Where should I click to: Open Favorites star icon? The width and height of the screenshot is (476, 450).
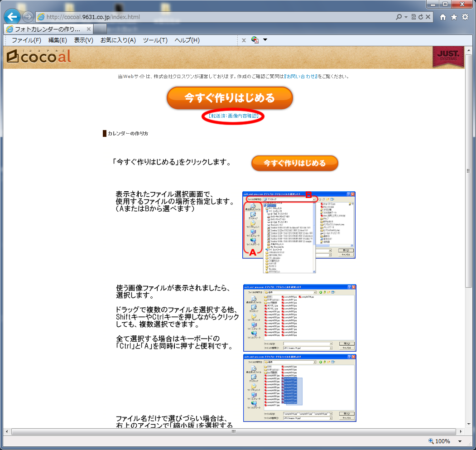pos(454,17)
